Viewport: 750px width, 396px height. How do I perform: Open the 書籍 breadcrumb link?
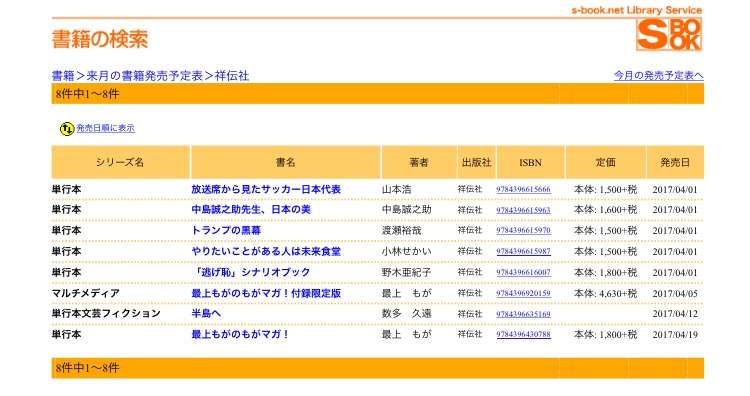(x=63, y=76)
